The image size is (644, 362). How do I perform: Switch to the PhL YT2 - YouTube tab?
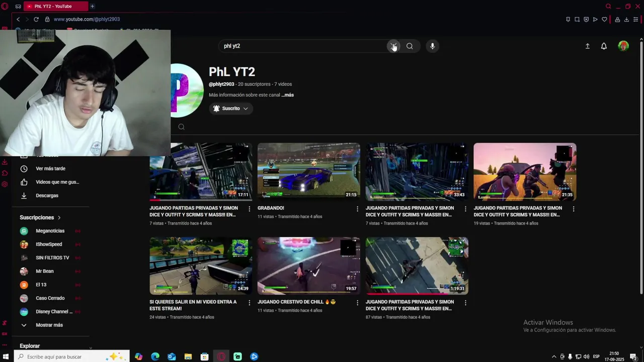56,6
